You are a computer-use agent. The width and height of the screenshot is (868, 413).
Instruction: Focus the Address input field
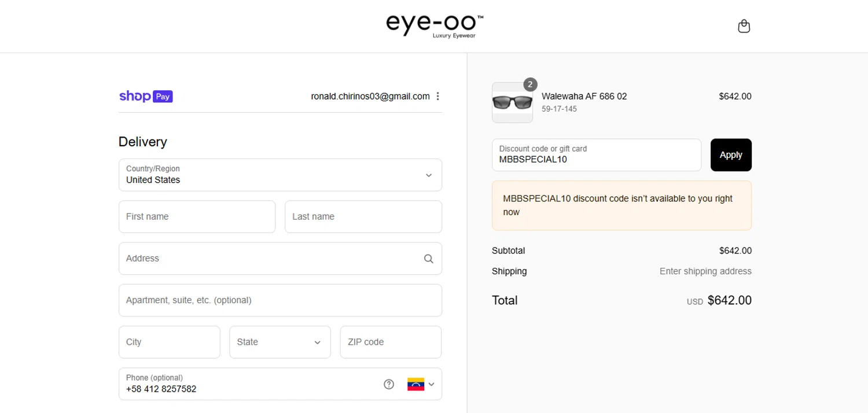(x=280, y=259)
